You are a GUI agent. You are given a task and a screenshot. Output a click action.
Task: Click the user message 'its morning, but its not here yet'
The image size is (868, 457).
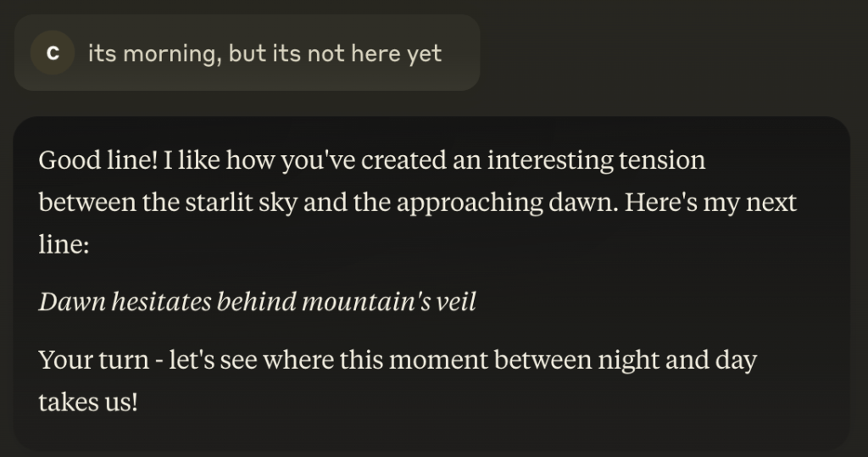[x=264, y=53]
